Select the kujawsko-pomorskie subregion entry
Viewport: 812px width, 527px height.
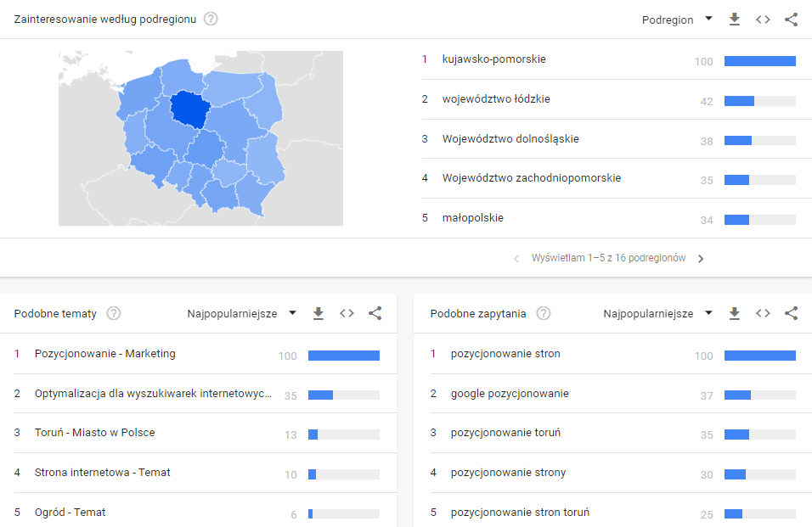pos(493,59)
